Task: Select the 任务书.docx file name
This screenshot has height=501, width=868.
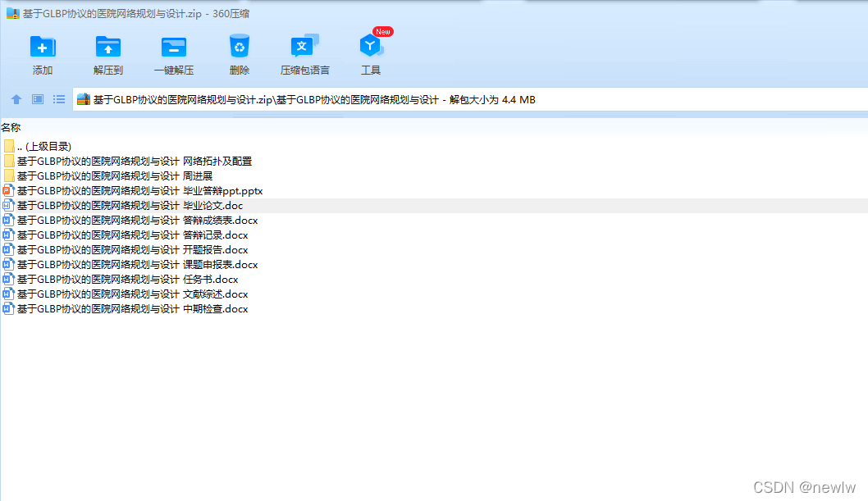Action: [x=127, y=280]
